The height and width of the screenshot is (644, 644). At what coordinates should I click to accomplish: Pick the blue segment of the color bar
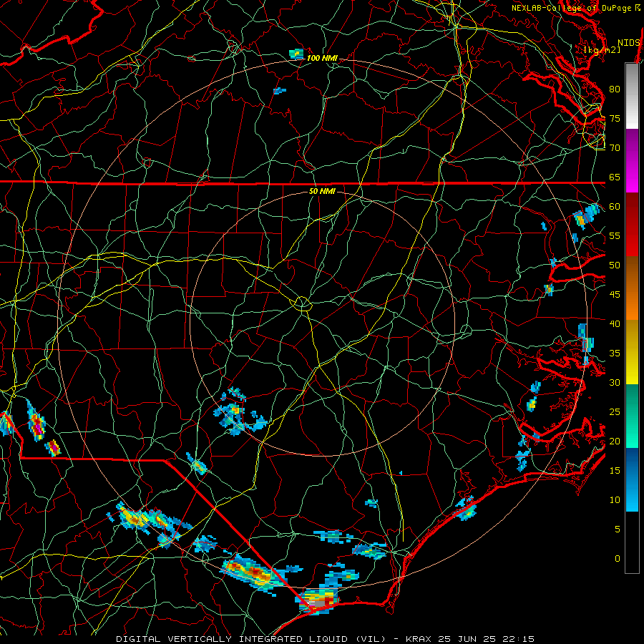(x=632, y=479)
